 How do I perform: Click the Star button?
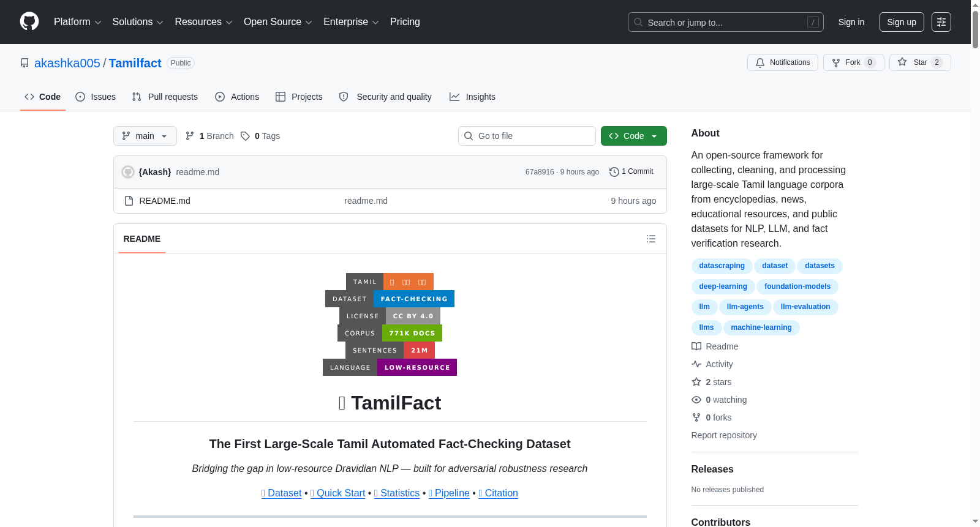(920, 62)
